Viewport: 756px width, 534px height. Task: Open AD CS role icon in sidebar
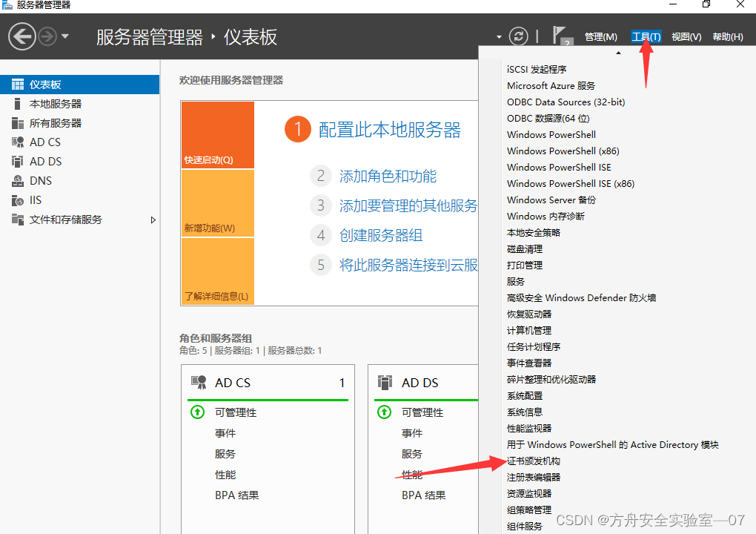coord(18,142)
